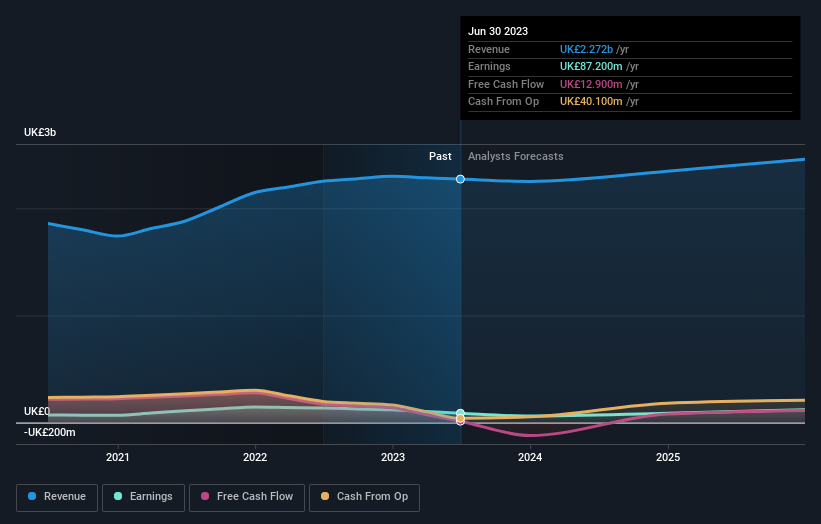The height and width of the screenshot is (524, 821).
Task: Click the orange Cash From Op data point marker
Action: [460, 418]
